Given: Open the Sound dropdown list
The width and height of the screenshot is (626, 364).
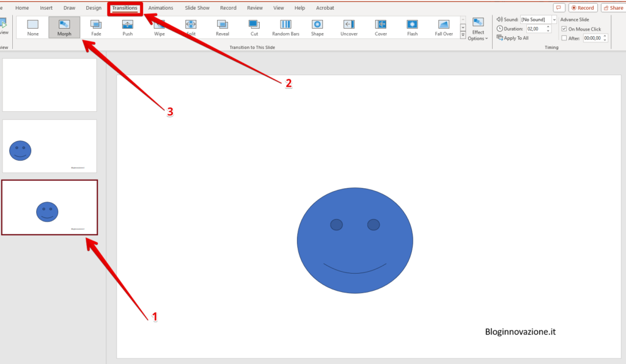Looking at the screenshot, I should (x=554, y=20).
